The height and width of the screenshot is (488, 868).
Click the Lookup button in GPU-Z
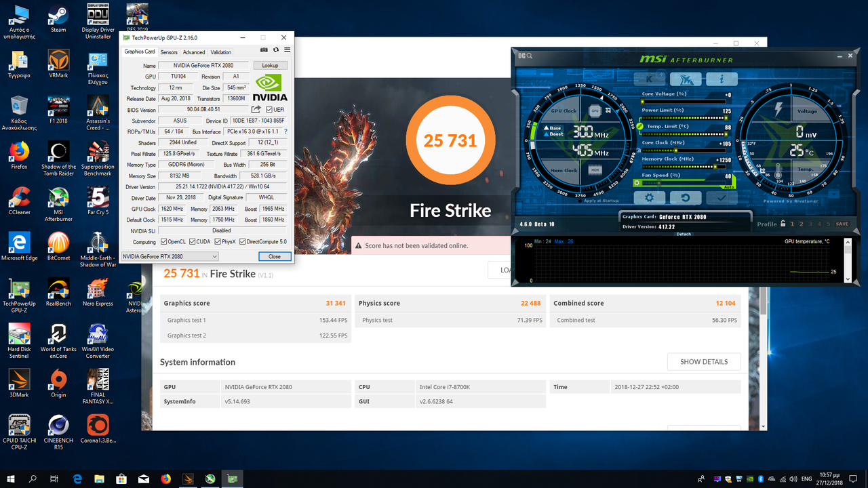(x=270, y=66)
